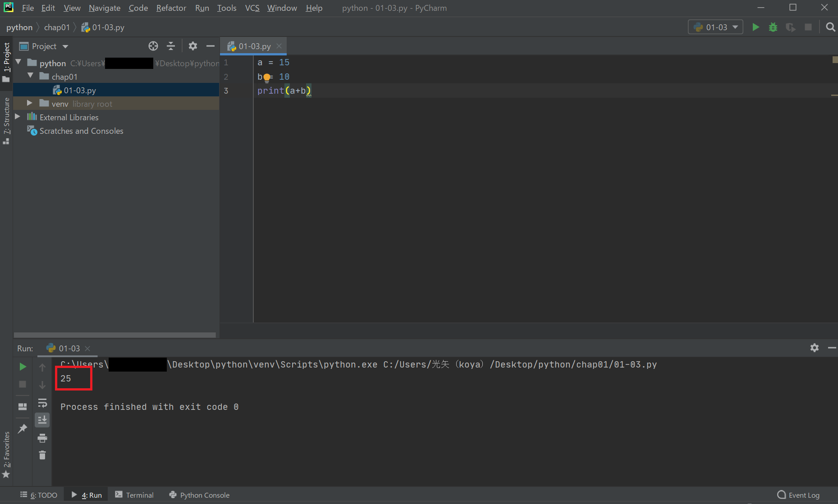Open the Python Console tool window
This screenshot has width=838, height=504.
click(199, 495)
